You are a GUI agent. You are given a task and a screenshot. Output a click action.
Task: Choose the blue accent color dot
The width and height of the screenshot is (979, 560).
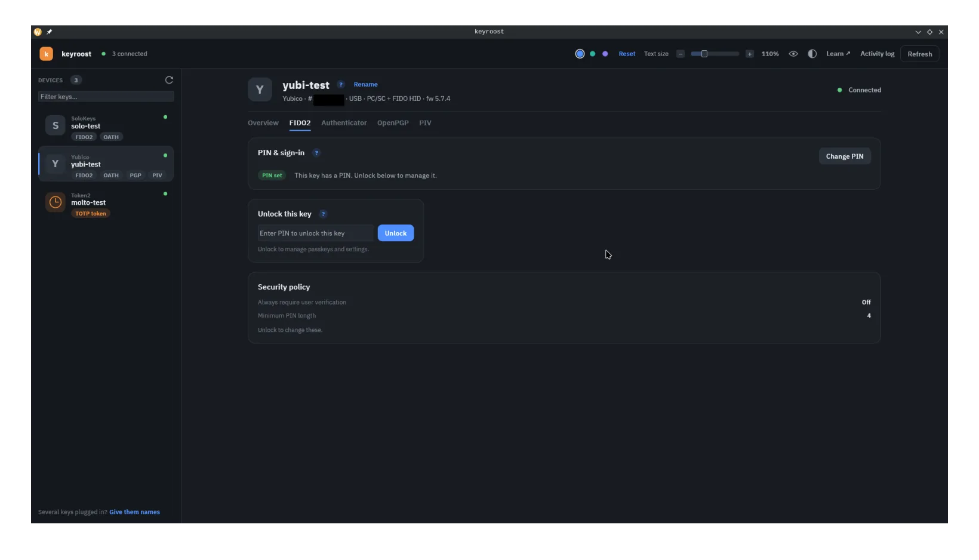click(580, 54)
